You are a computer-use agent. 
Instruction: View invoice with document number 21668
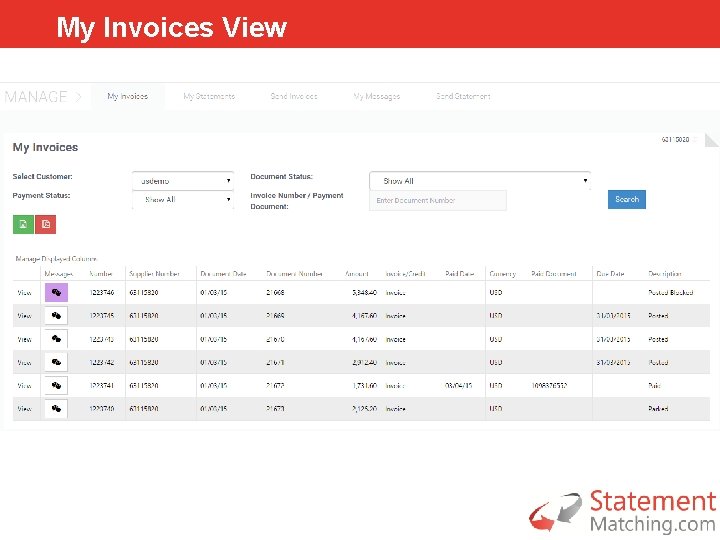click(24, 292)
